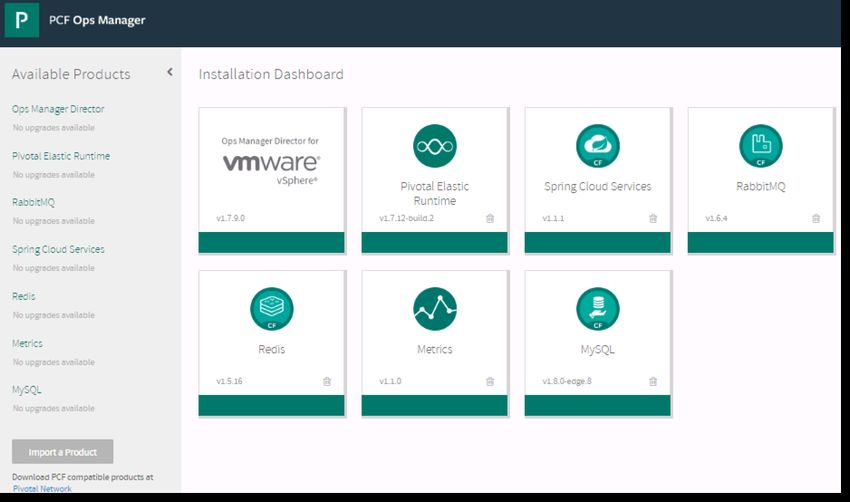Collapse the Available Products sidebar

point(169,72)
